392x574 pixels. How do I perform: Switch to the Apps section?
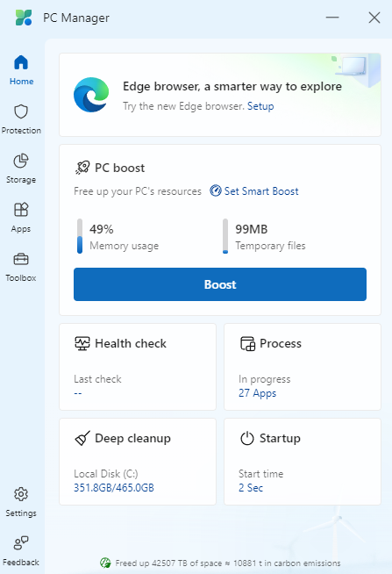tap(21, 218)
